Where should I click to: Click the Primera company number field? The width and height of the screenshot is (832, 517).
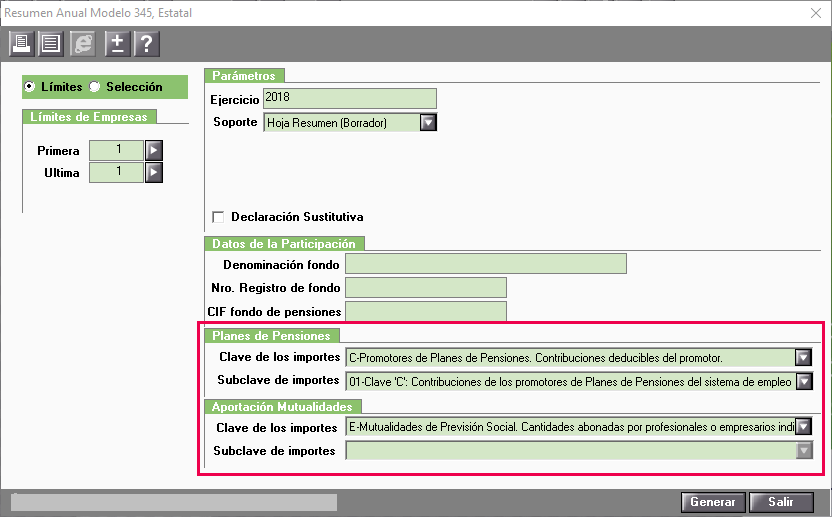116,150
